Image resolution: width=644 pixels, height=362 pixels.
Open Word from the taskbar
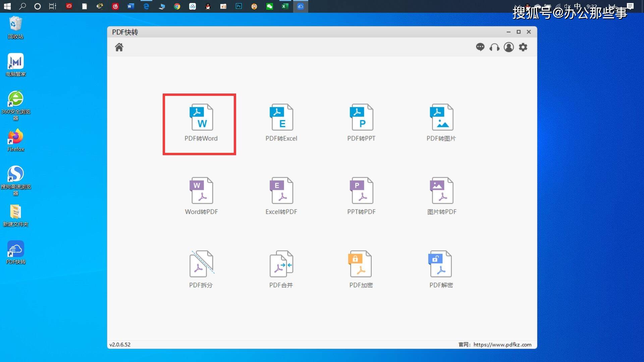tap(130, 6)
